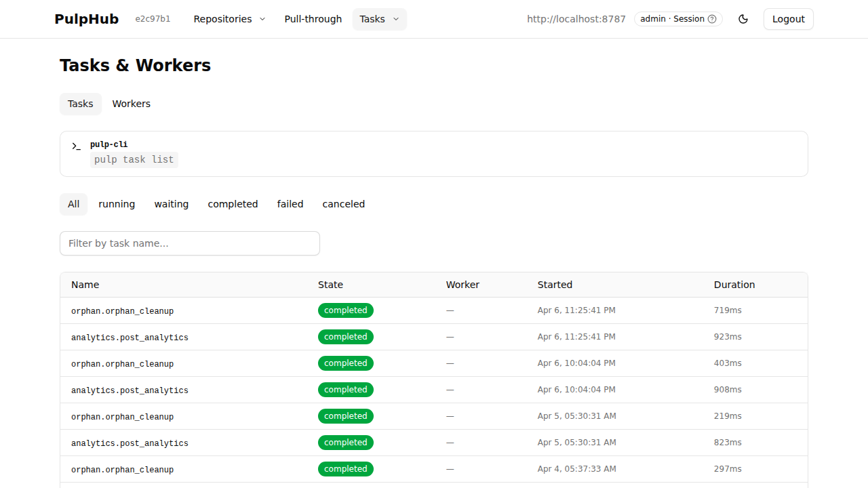The width and height of the screenshot is (868, 488).
Task: Click the Started column header
Action: click(555, 285)
